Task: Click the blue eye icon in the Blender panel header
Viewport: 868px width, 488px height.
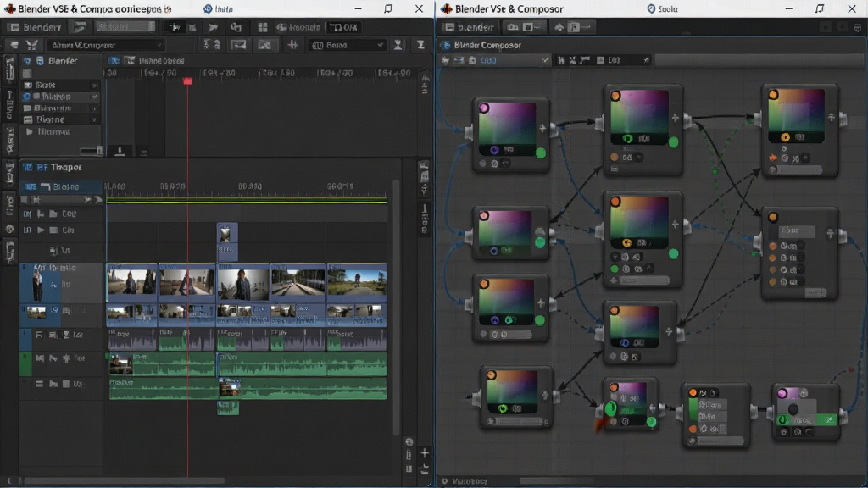Action: 27,61
